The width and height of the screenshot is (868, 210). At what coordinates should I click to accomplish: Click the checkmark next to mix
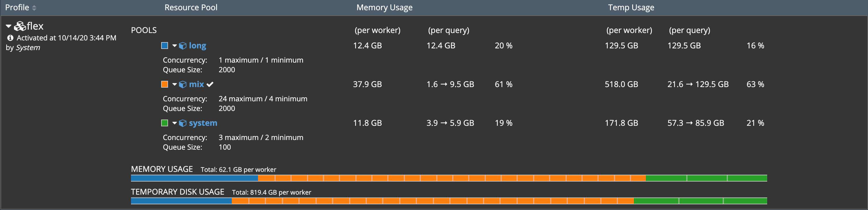(x=210, y=85)
